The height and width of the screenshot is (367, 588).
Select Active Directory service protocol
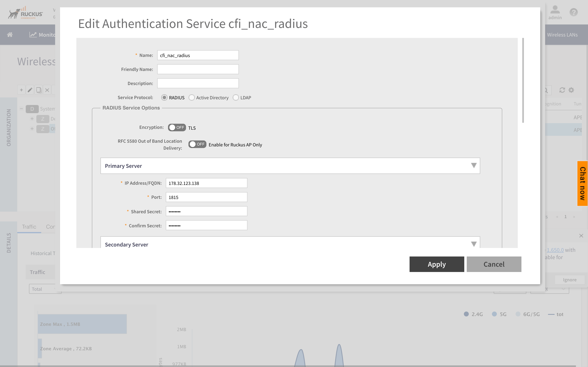192,98
